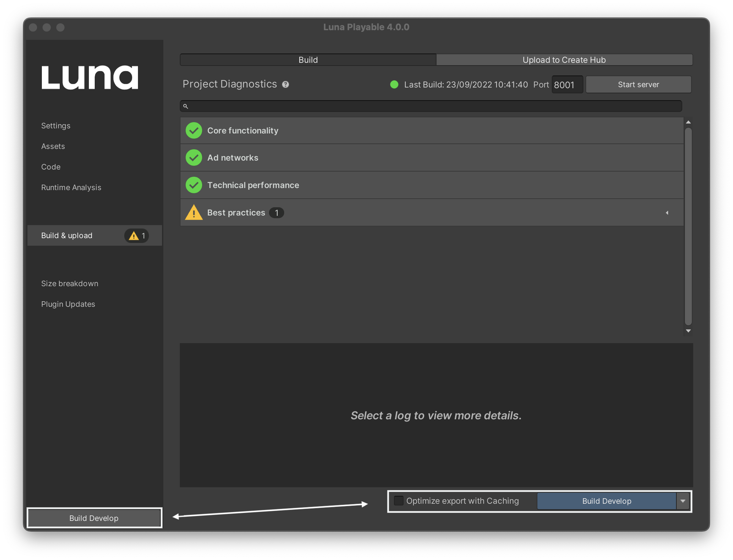Viewport: 733px width, 560px height.
Task: Expand the Best practices row arrow
Action: click(x=667, y=213)
